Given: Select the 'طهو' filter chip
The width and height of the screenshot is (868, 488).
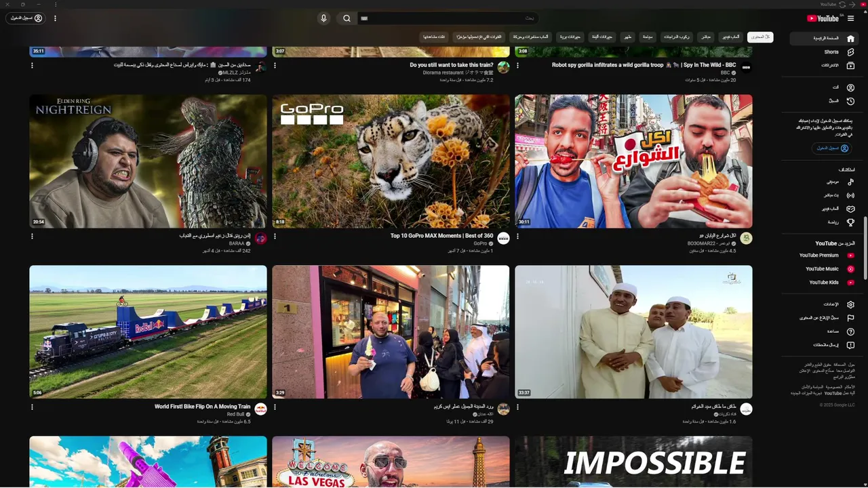Looking at the screenshot, I should (627, 37).
